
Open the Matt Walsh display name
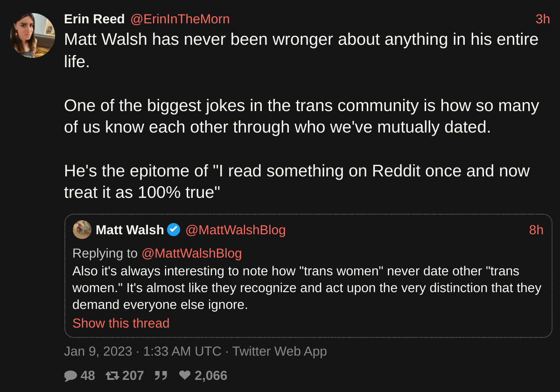(x=130, y=230)
